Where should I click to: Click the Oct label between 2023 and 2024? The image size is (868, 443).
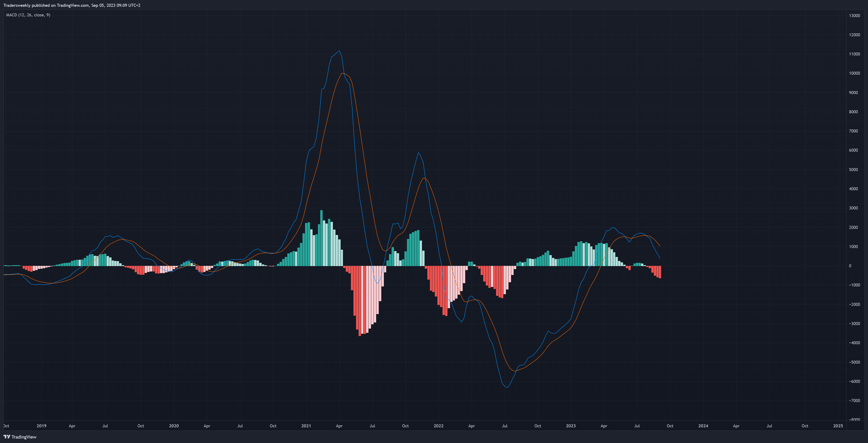tap(670, 426)
